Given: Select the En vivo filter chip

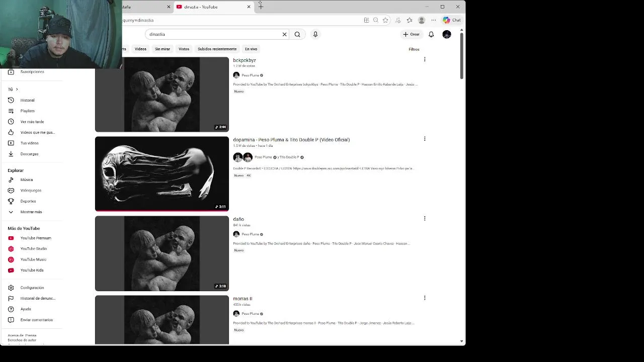Looking at the screenshot, I should click(x=251, y=49).
